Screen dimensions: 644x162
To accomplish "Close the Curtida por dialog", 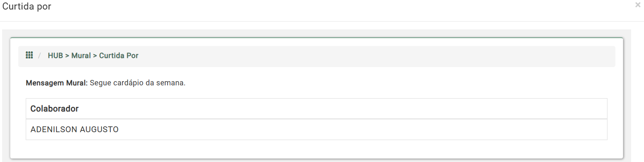I will coord(637,5).
